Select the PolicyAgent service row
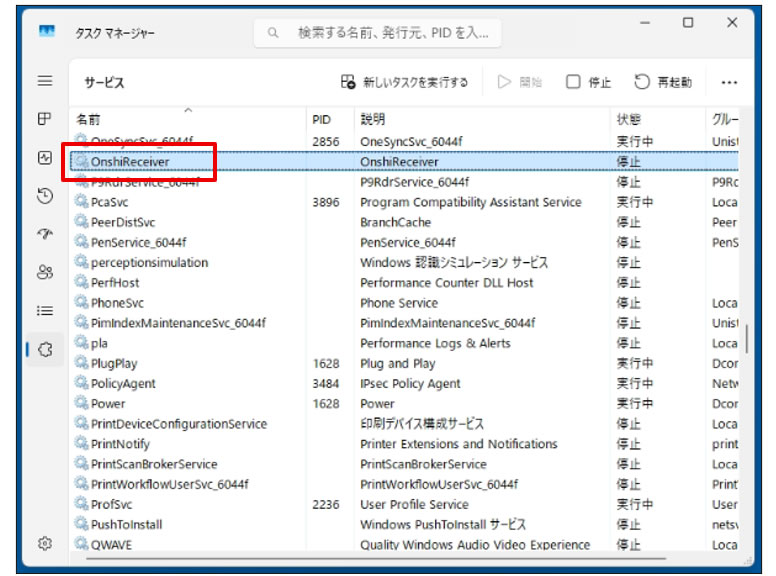The image size is (776, 576). [404, 384]
